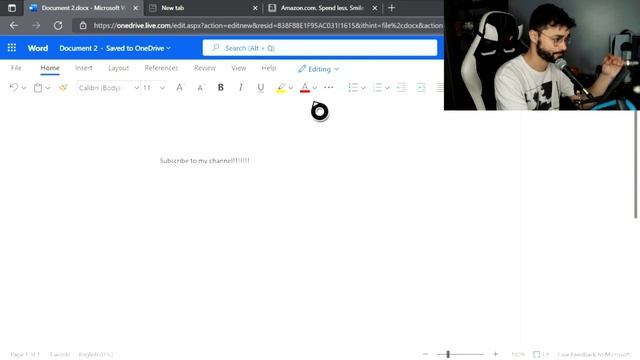The height and width of the screenshot is (360, 640).
Task: Toggle Underline formatting
Action: 260,87
